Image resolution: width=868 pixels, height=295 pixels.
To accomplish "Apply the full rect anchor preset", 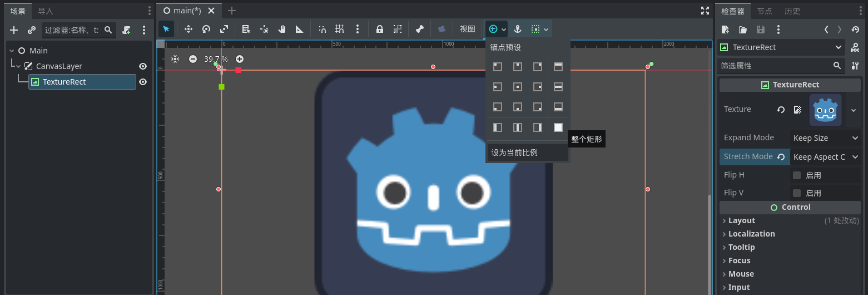I will (558, 127).
